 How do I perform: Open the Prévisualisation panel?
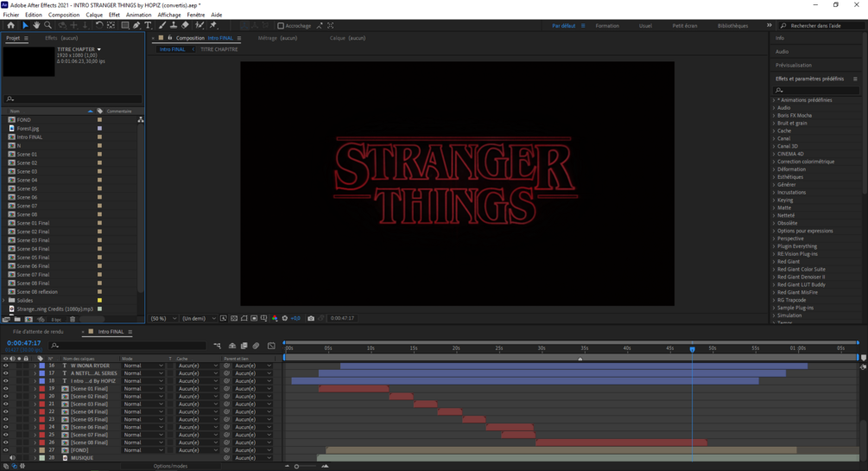click(x=793, y=65)
